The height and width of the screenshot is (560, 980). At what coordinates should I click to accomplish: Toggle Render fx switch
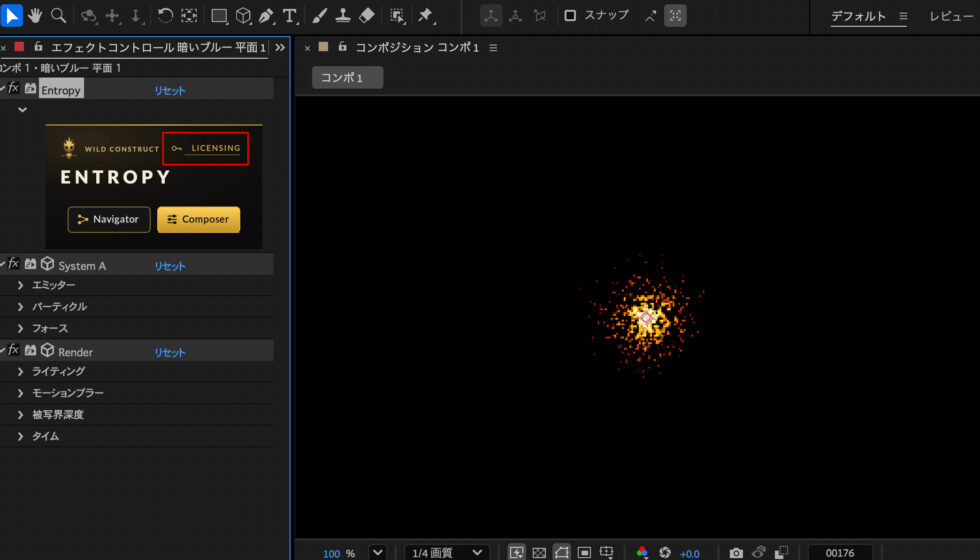pyautogui.click(x=13, y=350)
